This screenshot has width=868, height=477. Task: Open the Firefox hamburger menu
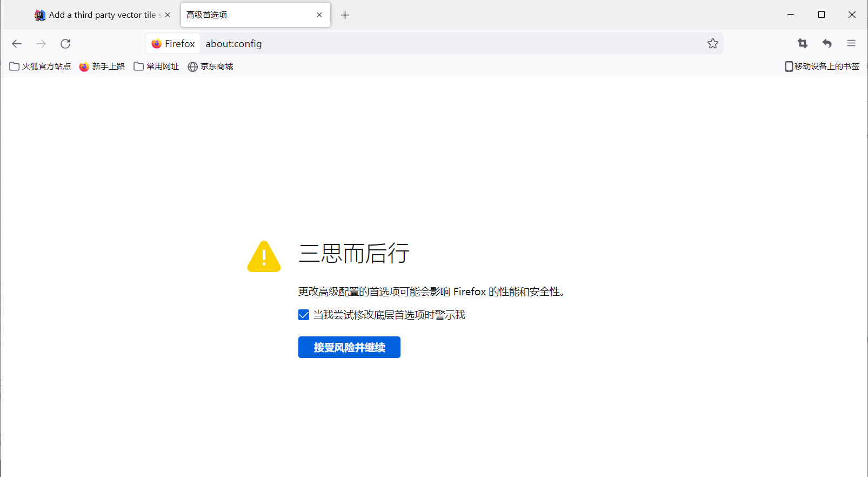click(x=851, y=44)
